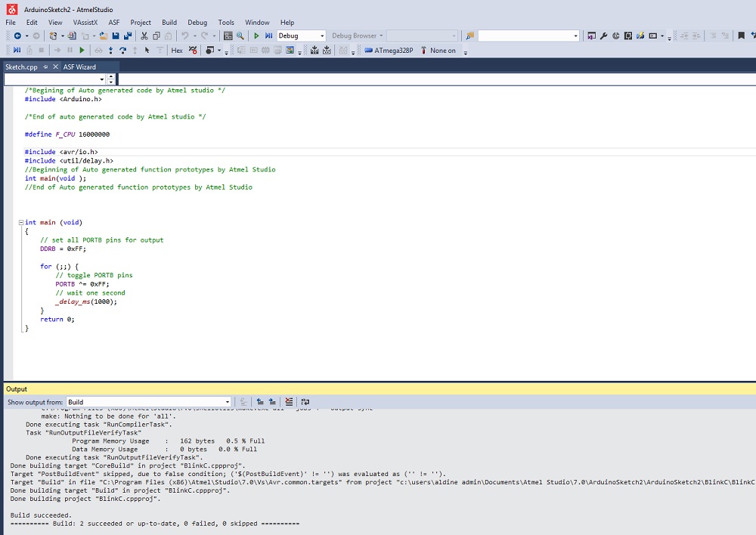Save the current file with the floppy icon
This screenshot has width=756, height=535.
tap(116, 36)
